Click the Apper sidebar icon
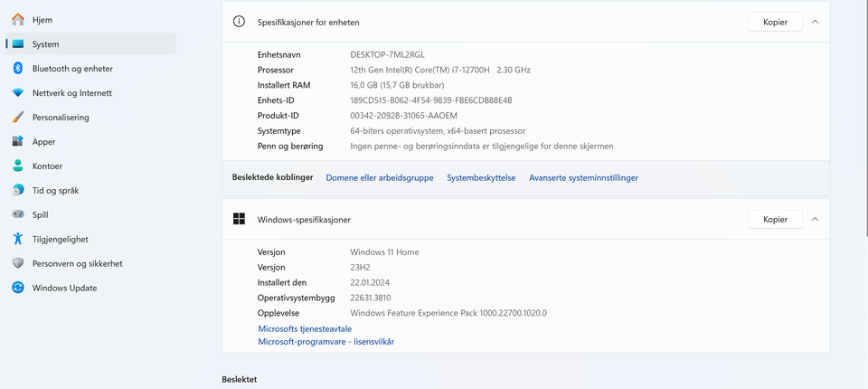The height and width of the screenshot is (389, 868). pyautogui.click(x=17, y=141)
